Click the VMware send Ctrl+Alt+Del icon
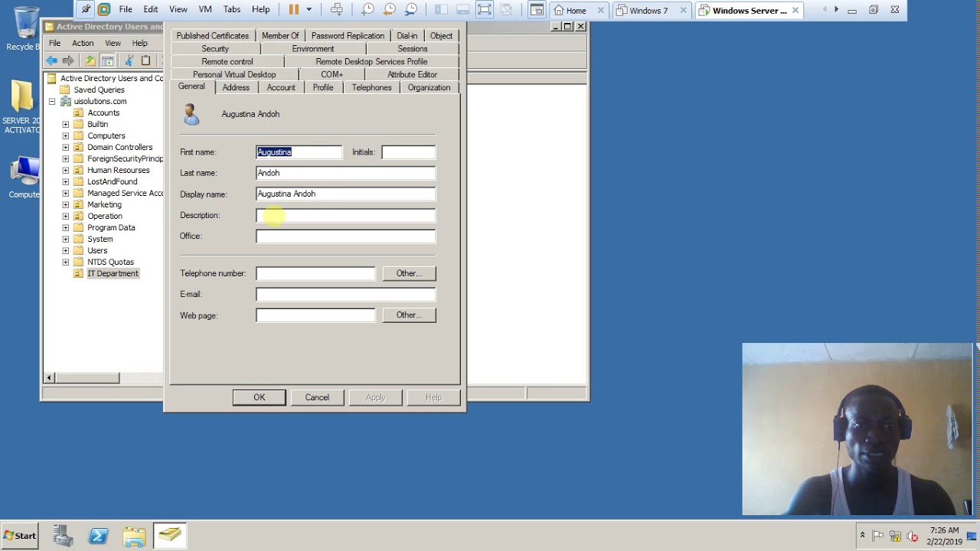Viewport: 980px width, 551px height. pos(336,10)
